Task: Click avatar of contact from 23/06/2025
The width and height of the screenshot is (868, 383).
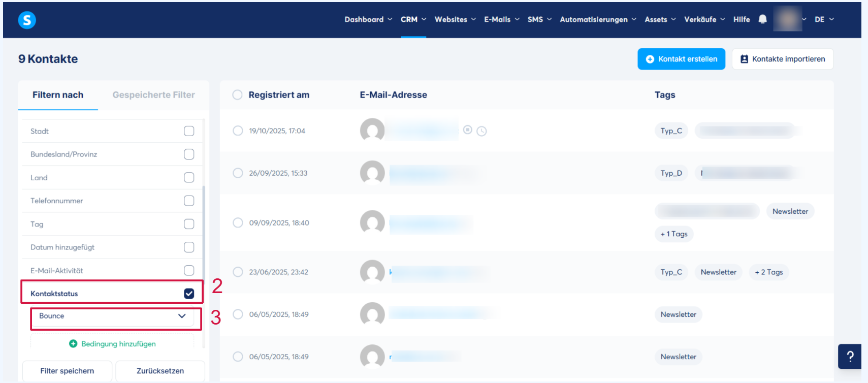Action: tap(372, 272)
